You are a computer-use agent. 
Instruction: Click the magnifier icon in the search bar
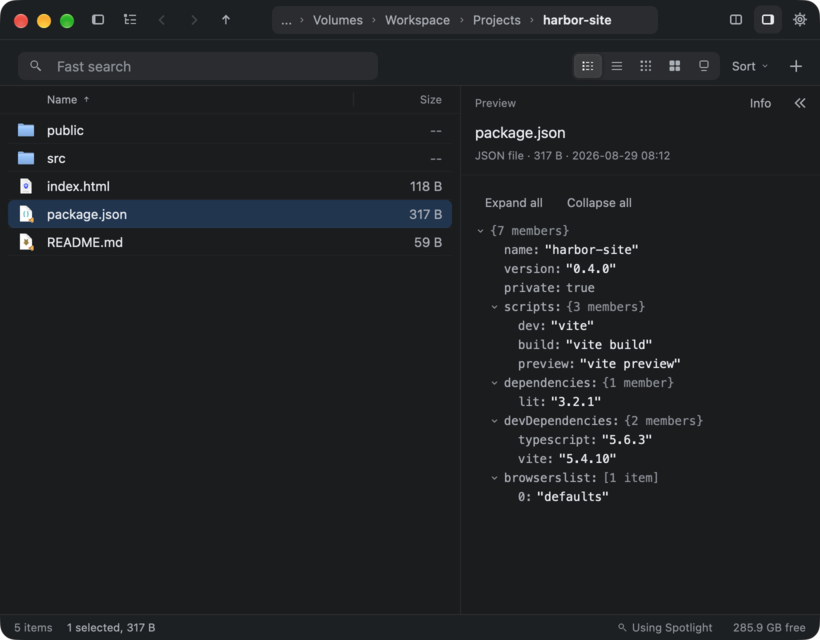(x=36, y=66)
